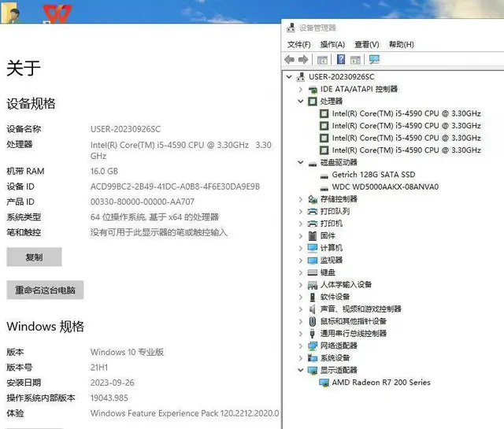
Task: Collapse the 处理器 processors node
Action: tap(301, 102)
